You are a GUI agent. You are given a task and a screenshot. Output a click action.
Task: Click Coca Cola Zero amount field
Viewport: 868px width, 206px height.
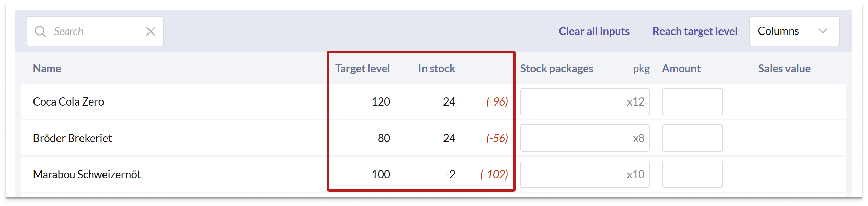pos(692,102)
